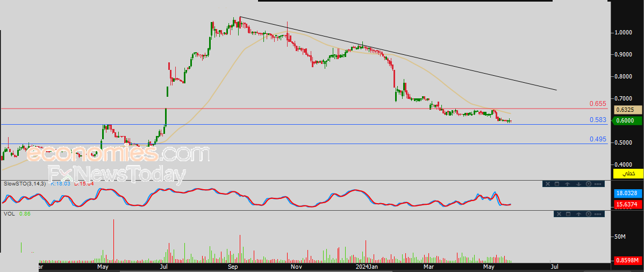Click the 0.583 support level label

[598, 119]
